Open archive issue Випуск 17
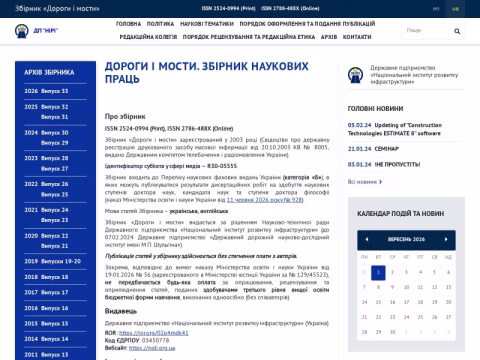The image size is (480, 360). coord(55,292)
